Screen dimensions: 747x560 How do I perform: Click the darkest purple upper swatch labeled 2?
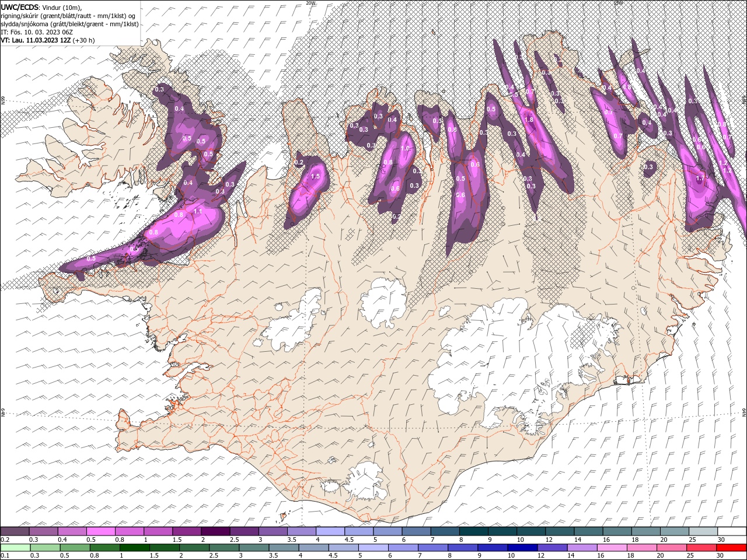coord(215,531)
